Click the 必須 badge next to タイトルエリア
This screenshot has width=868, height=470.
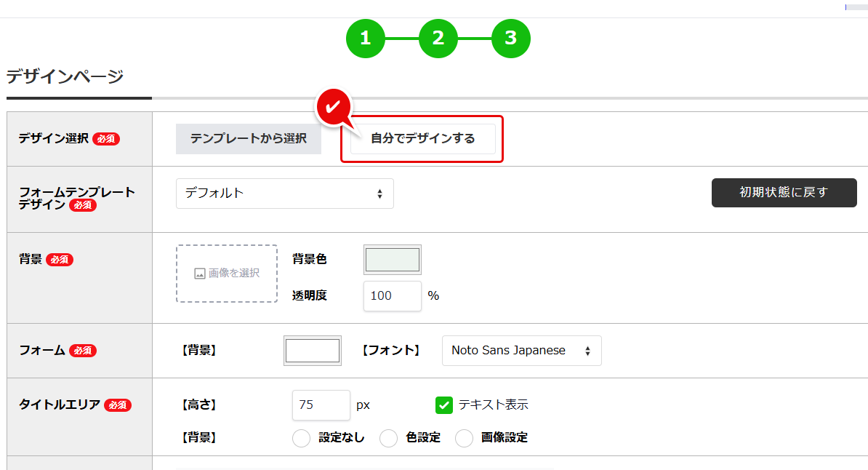click(118, 406)
